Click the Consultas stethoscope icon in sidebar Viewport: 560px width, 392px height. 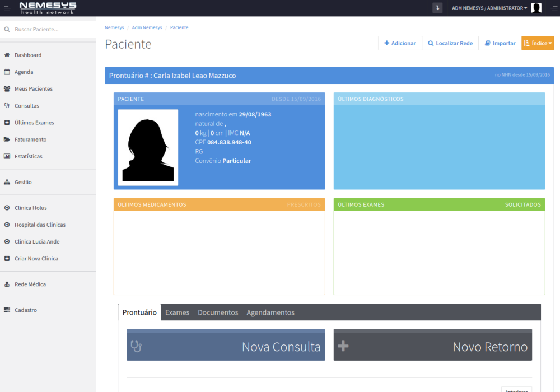[7, 106]
